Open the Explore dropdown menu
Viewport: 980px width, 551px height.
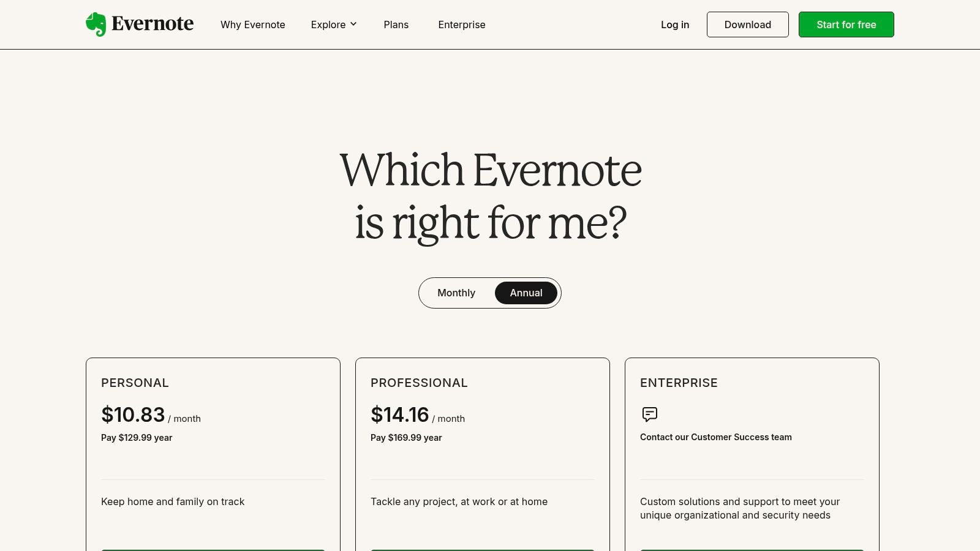point(328,24)
